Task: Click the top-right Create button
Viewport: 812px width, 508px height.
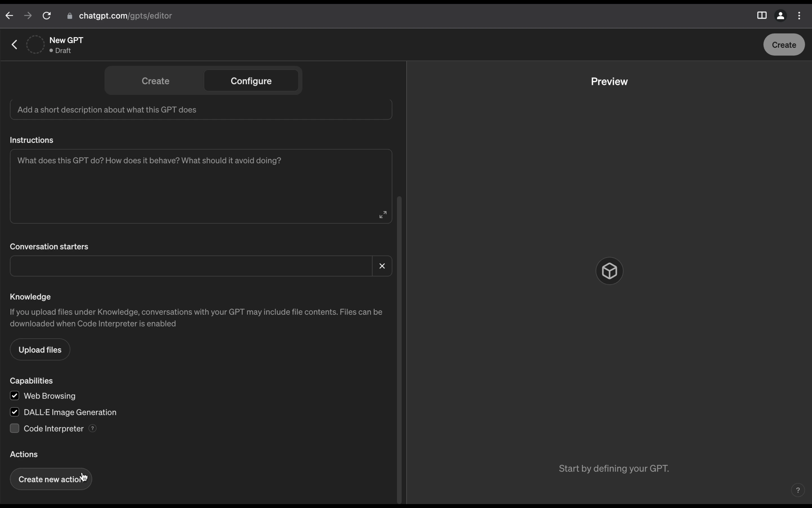Action: [x=784, y=45]
